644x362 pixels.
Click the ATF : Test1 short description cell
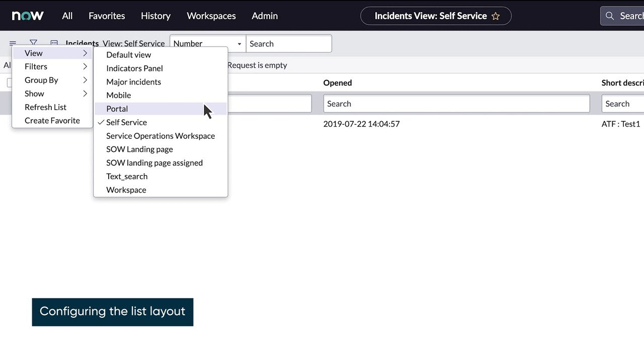click(621, 124)
